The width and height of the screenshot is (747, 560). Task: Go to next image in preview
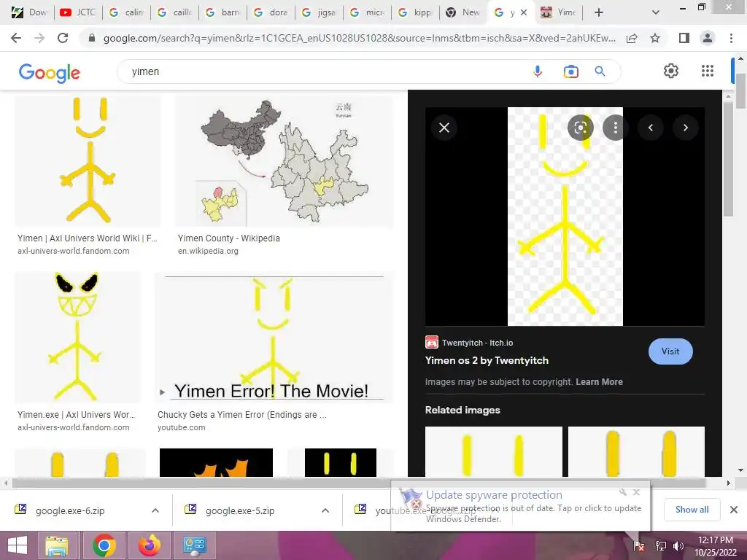pyautogui.click(x=686, y=128)
